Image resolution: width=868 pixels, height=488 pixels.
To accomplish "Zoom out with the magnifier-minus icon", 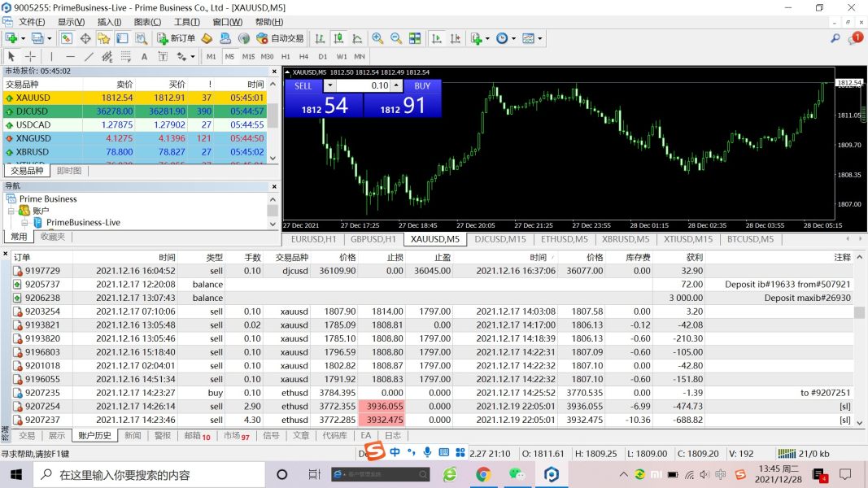I will [396, 38].
